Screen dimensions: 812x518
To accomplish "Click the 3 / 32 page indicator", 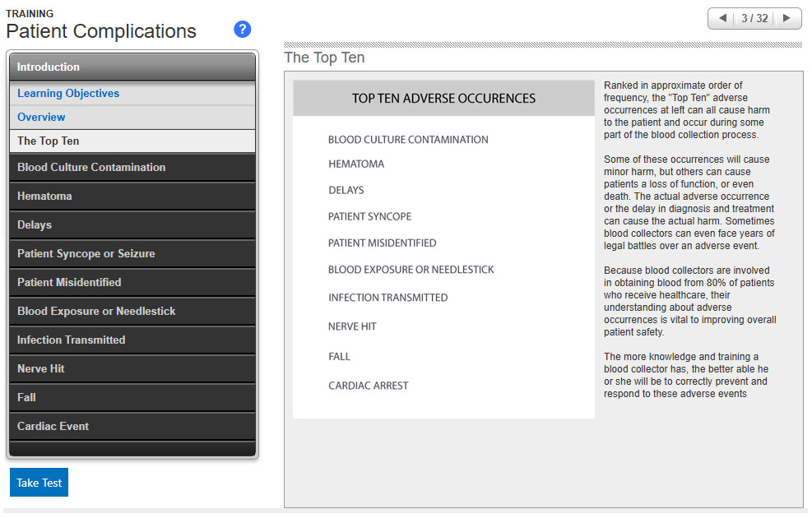I will pyautogui.click(x=754, y=18).
